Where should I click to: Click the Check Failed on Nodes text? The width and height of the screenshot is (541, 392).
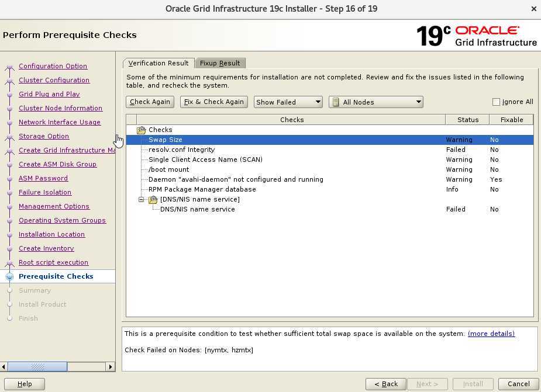click(x=189, y=350)
